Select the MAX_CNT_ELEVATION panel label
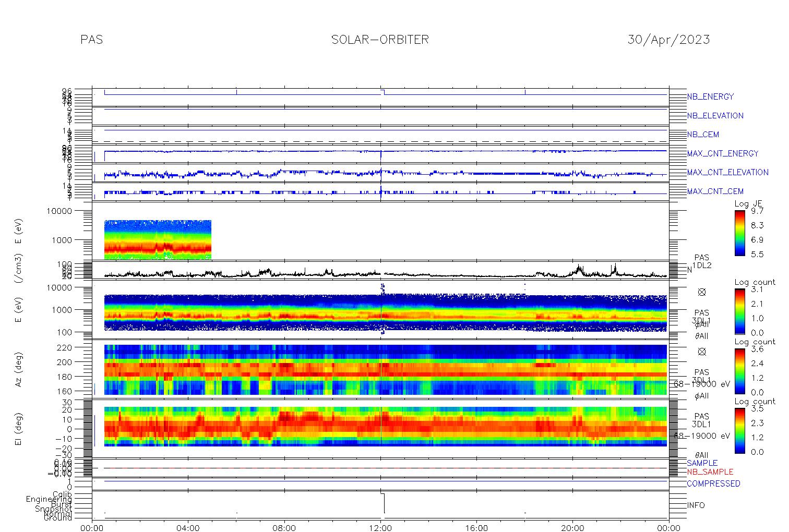Image resolution: width=789 pixels, height=532 pixels. pos(727,172)
